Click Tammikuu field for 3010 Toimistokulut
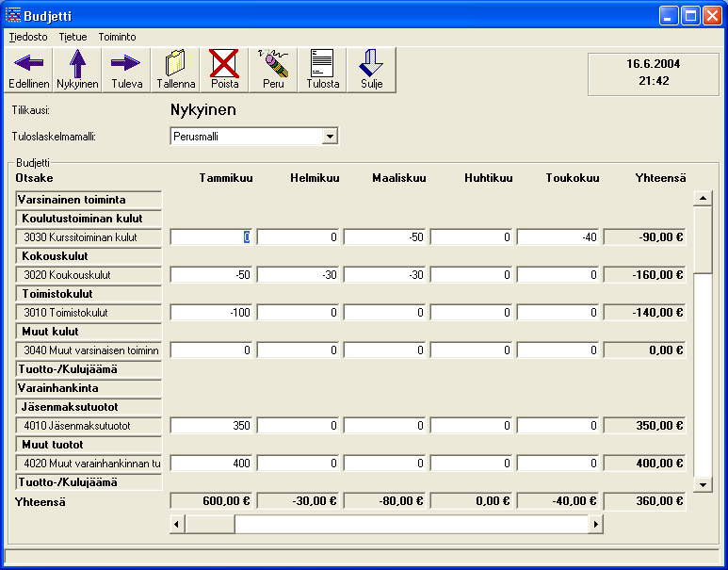The image size is (728, 570). pyautogui.click(x=211, y=313)
